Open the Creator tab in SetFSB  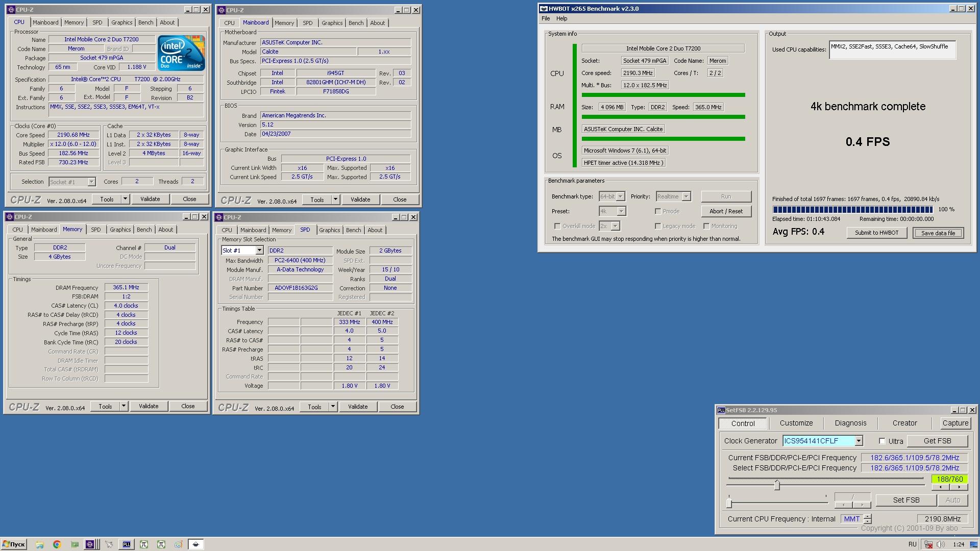[904, 423]
